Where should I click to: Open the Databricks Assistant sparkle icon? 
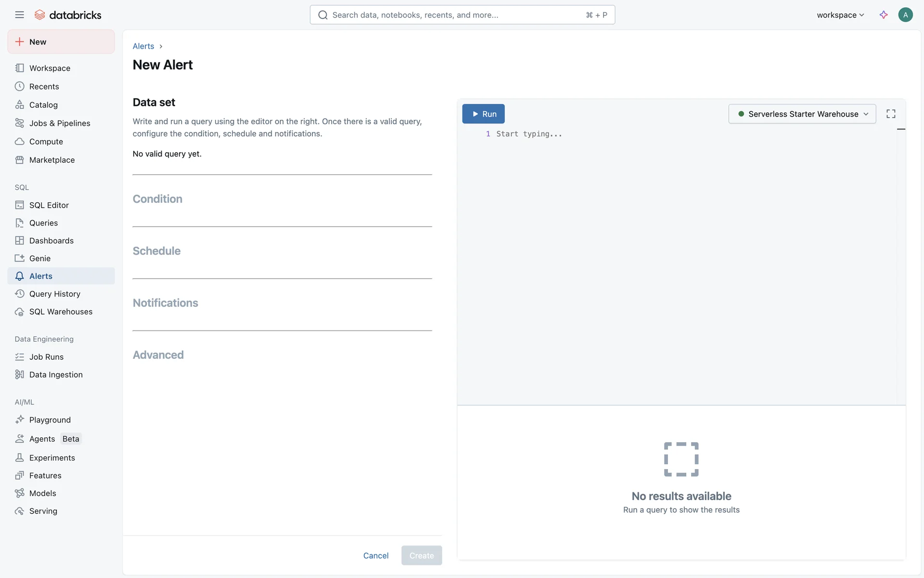coord(883,15)
